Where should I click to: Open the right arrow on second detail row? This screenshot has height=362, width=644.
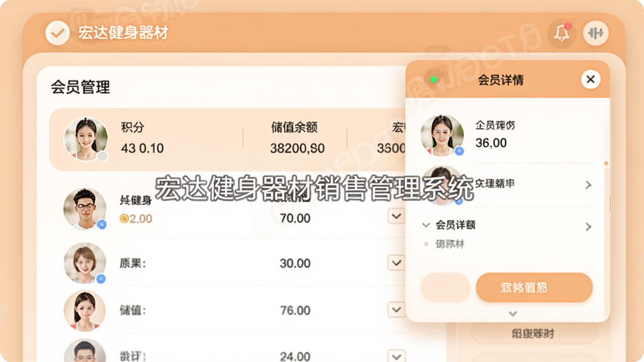[588, 185]
